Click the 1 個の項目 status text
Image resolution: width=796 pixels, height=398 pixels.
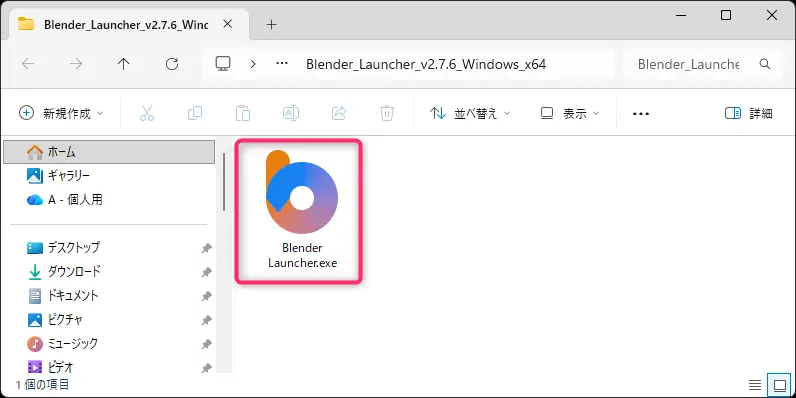coord(43,385)
